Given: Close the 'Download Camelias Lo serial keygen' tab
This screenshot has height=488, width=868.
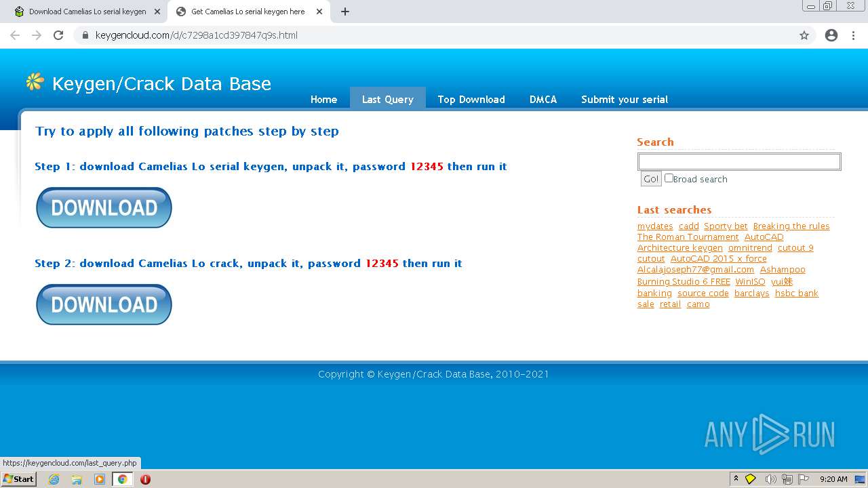Looking at the screenshot, I should 157,12.
